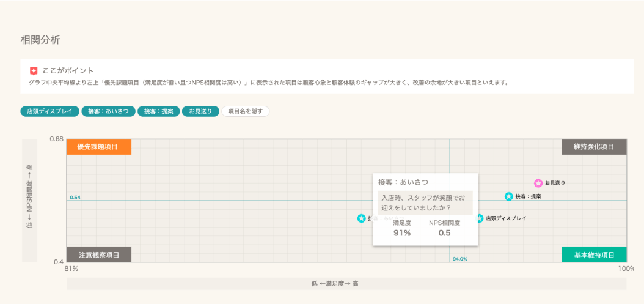644x304 pixels.
Task: Select the pink お見送り star marker
Action: coord(538,183)
